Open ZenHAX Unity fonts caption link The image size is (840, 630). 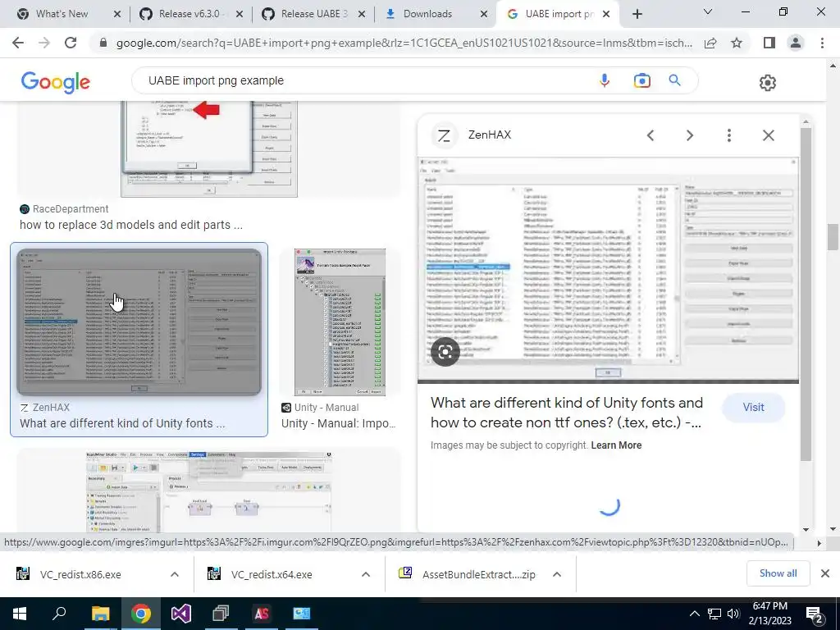point(122,423)
